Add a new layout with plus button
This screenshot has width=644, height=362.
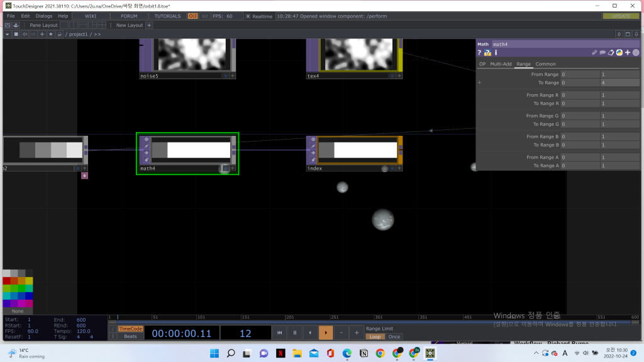point(149,25)
